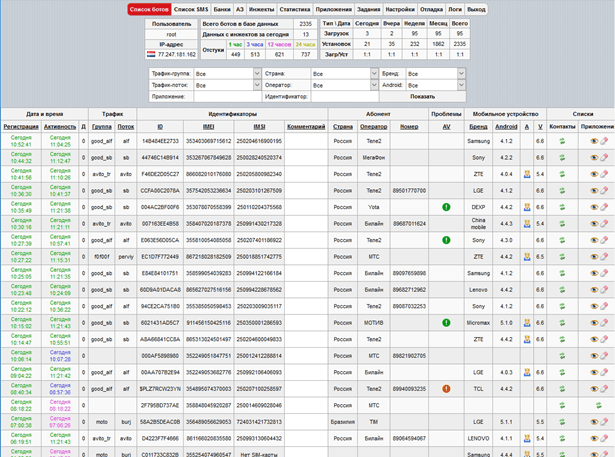Open the Отладка tab
This screenshot has width=615, height=457.
tap(431, 9)
